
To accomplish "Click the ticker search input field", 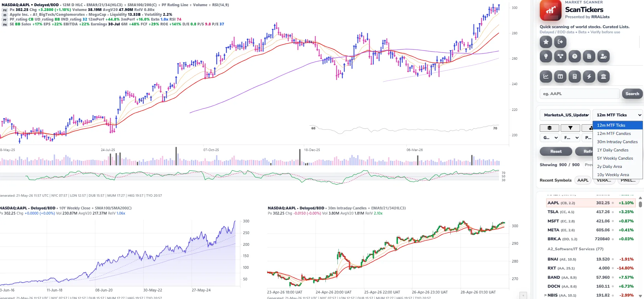I will click(x=580, y=94).
